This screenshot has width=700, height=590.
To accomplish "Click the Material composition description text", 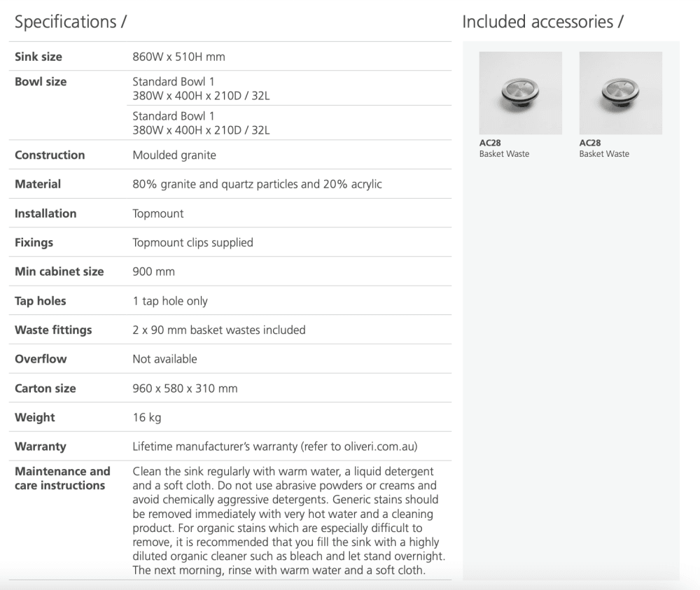I will pos(257,184).
